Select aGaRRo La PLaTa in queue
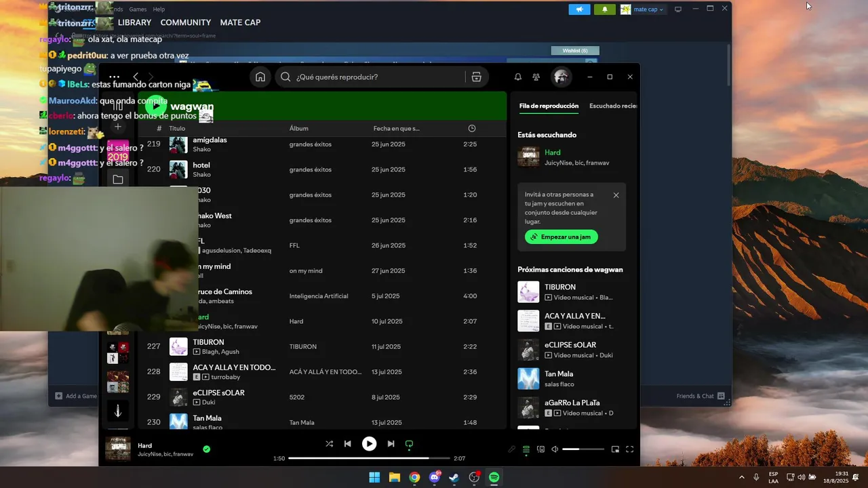Screen dimensions: 868x488 pyautogui.click(x=572, y=407)
